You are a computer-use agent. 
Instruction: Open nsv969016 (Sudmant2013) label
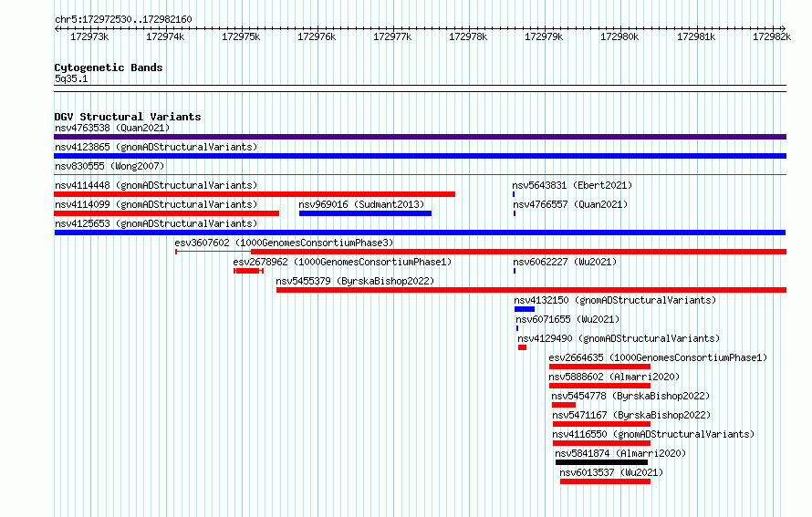point(361,204)
